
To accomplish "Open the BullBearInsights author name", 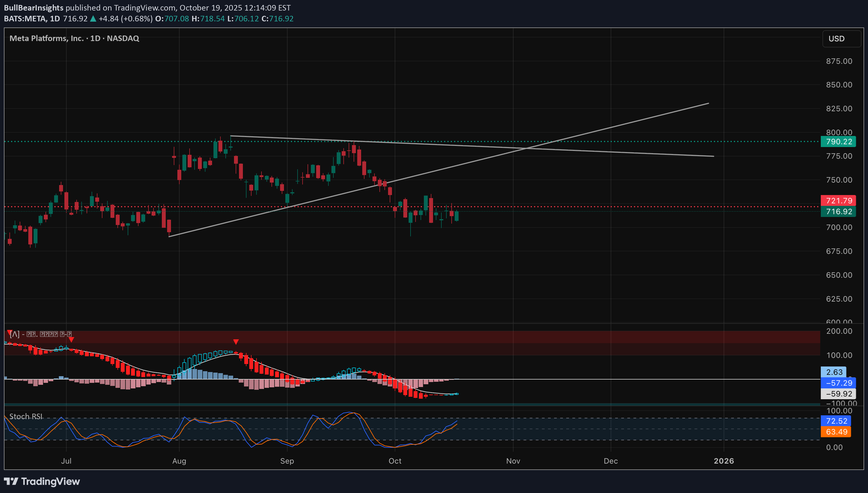I will tap(34, 7).
